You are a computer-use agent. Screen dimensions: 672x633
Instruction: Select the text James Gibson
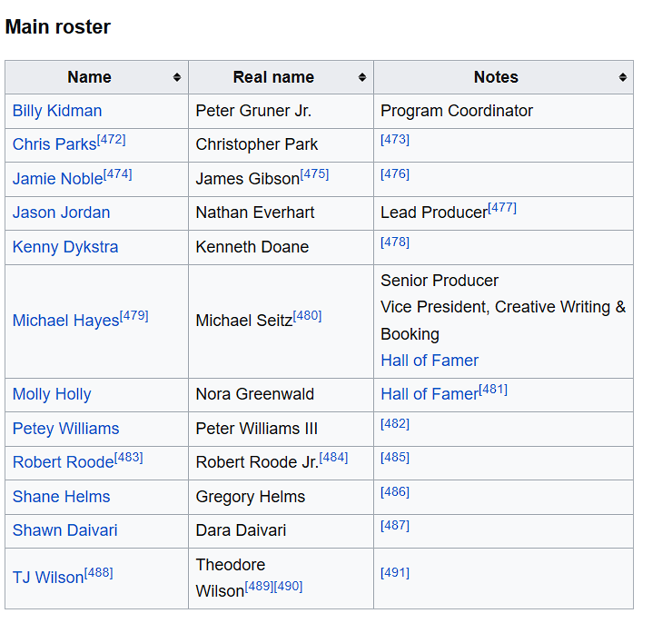(248, 179)
